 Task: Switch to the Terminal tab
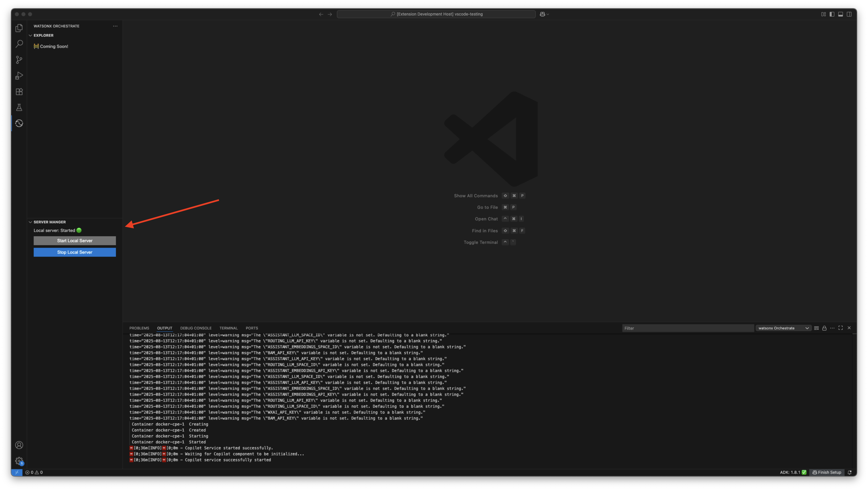pos(228,328)
